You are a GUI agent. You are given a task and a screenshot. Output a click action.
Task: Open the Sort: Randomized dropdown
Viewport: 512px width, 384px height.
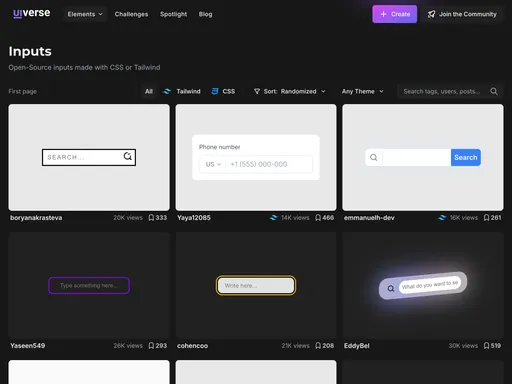click(289, 91)
